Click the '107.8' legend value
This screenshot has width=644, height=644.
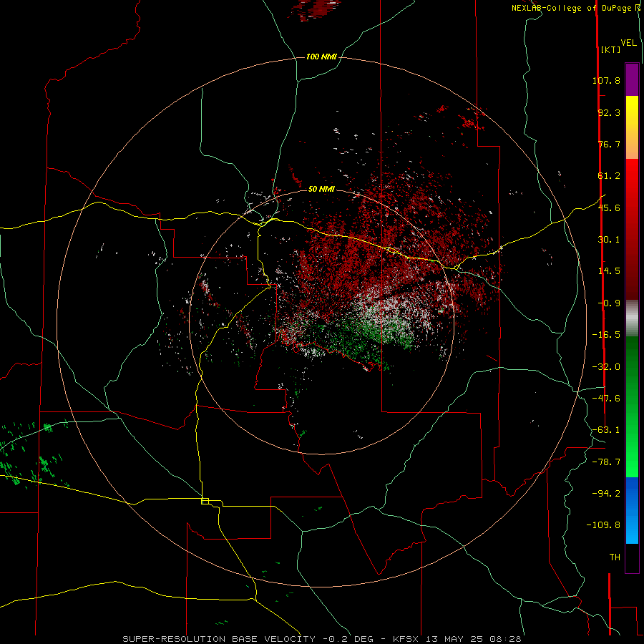pyautogui.click(x=606, y=80)
